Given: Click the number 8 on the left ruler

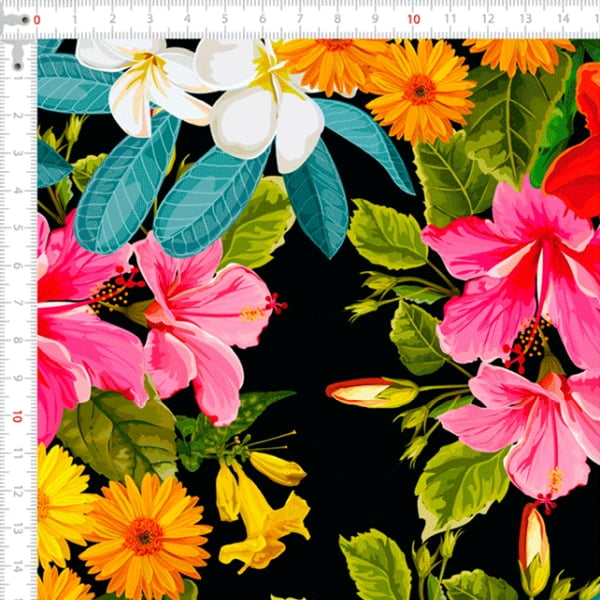Looking at the screenshot, I should 17,341.
